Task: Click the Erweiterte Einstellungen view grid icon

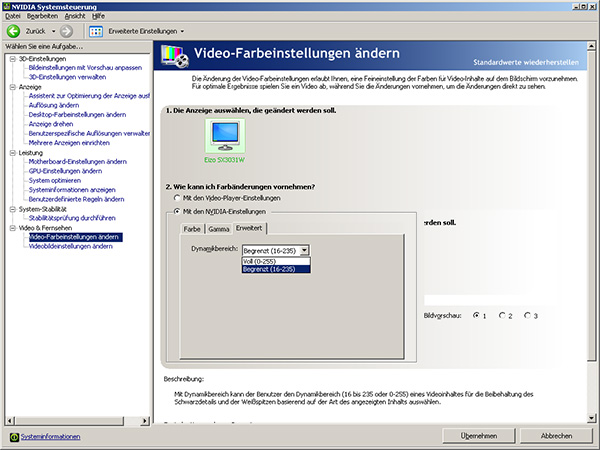Action: [96, 31]
